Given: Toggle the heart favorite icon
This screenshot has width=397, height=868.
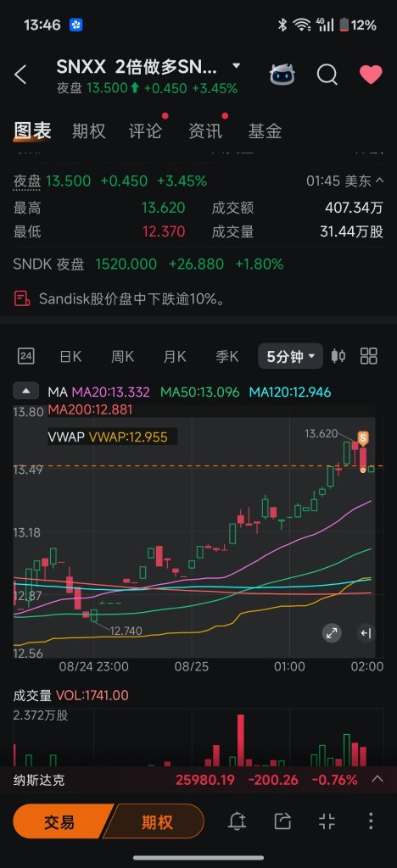Looking at the screenshot, I should 371,75.
